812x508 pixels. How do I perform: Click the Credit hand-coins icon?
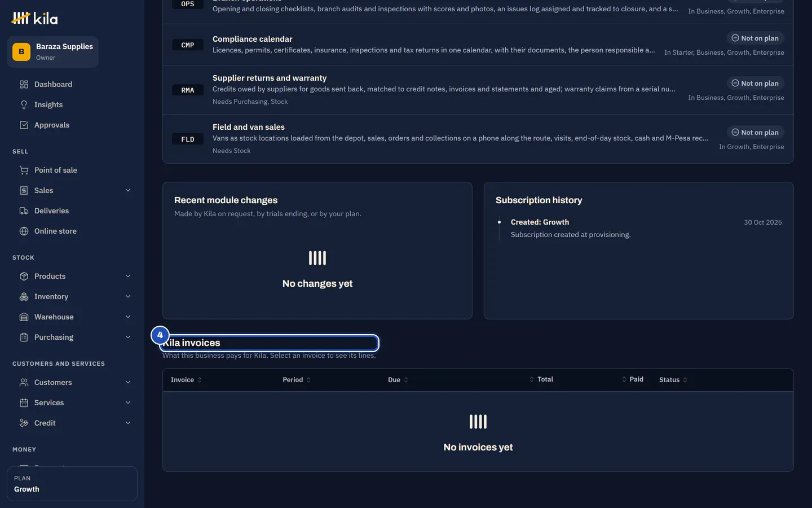[x=24, y=423]
